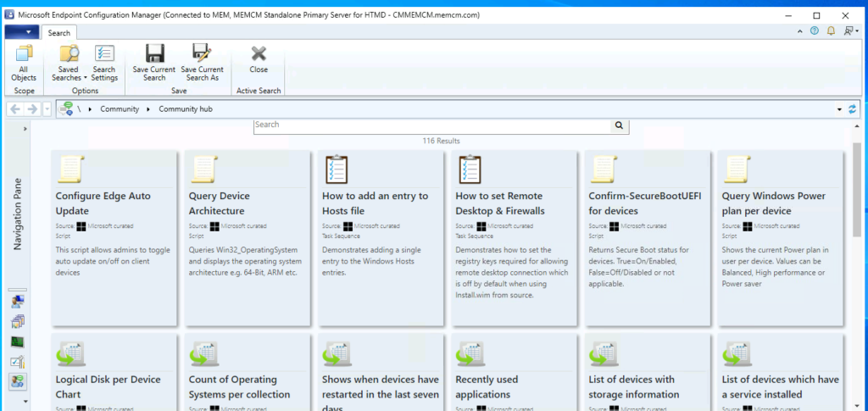Click Save Current Search As
This screenshot has width=868, height=411.
[x=202, y=63]
